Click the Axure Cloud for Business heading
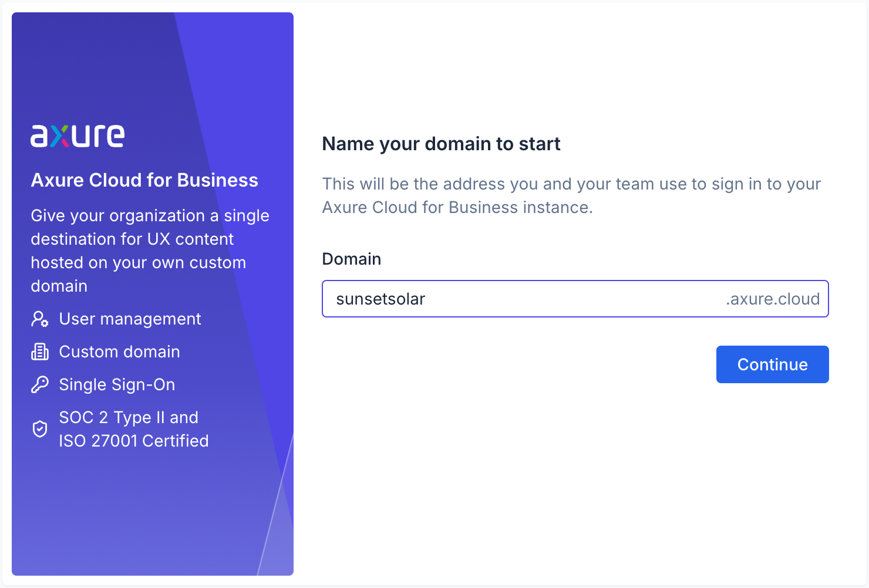Image resolution: width=869 pixels, height=588 pixels. tap(144, 180)
